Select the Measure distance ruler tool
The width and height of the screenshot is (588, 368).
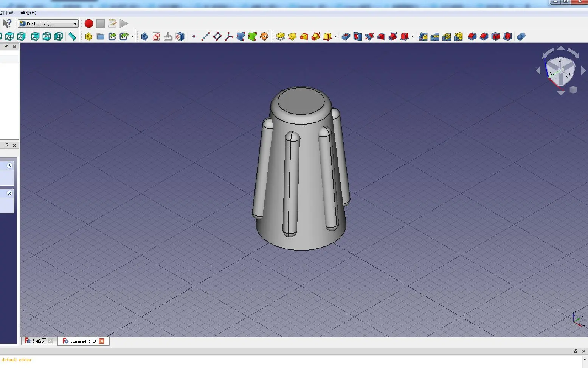coord(72,36)
